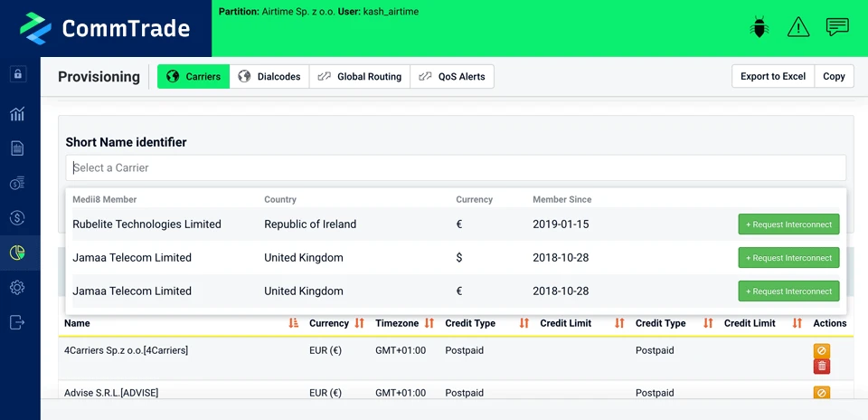The height and width of the screenshot is (420, 868).
Task: Click the Short Name identifier label
Action: coord(127,142)
